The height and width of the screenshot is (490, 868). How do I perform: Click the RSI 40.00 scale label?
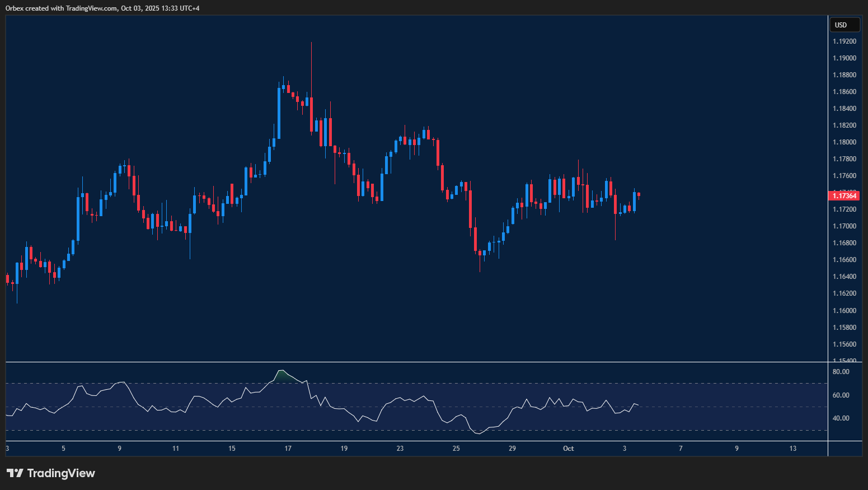click(841, 418)
